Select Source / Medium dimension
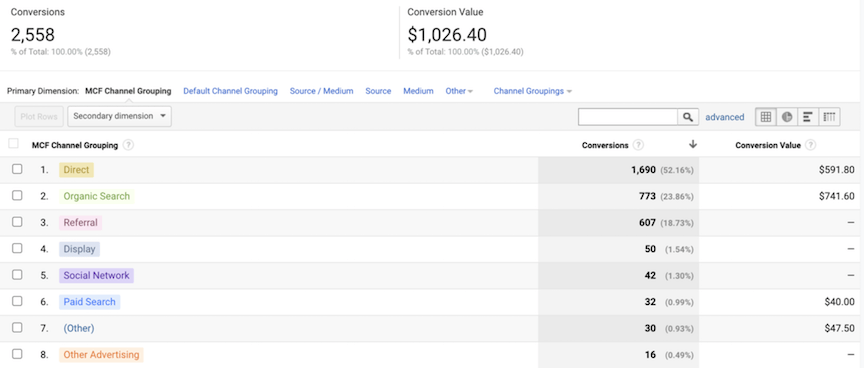This screenshot has height=368, width=864. [321, 91]
